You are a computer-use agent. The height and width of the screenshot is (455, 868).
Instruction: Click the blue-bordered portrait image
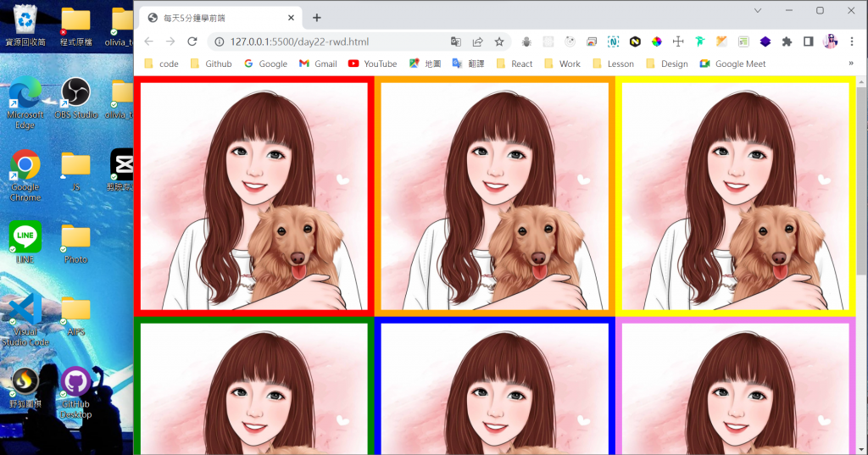(x=495, y=386)
